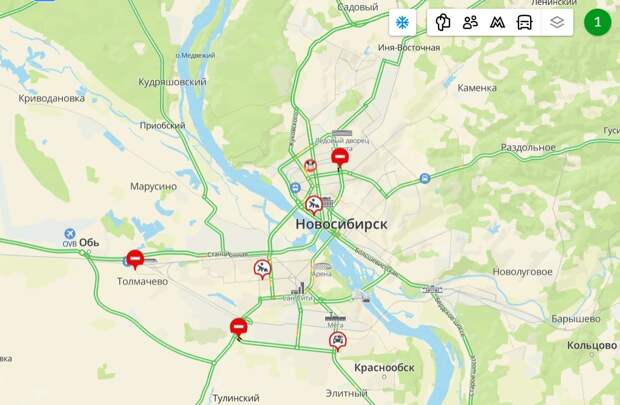The image size is (620, 405).
Task: Click the Мега shopping mall icon
Action: click(x=335, y=317)
